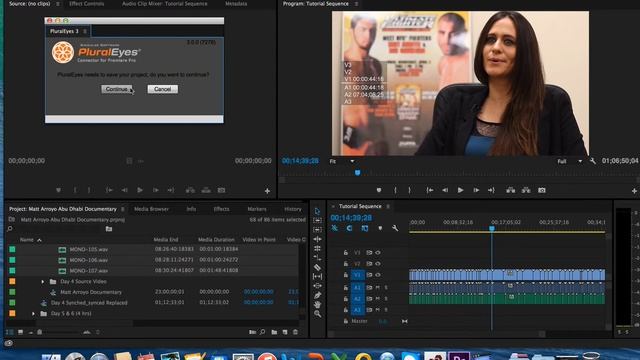
Task: Toggle lock on track V2
Action: click(x=346, y=264)
